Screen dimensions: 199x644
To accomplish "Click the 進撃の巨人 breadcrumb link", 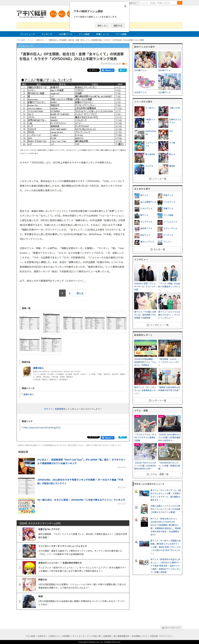I will pyautogui.click(x=40, y=40).
